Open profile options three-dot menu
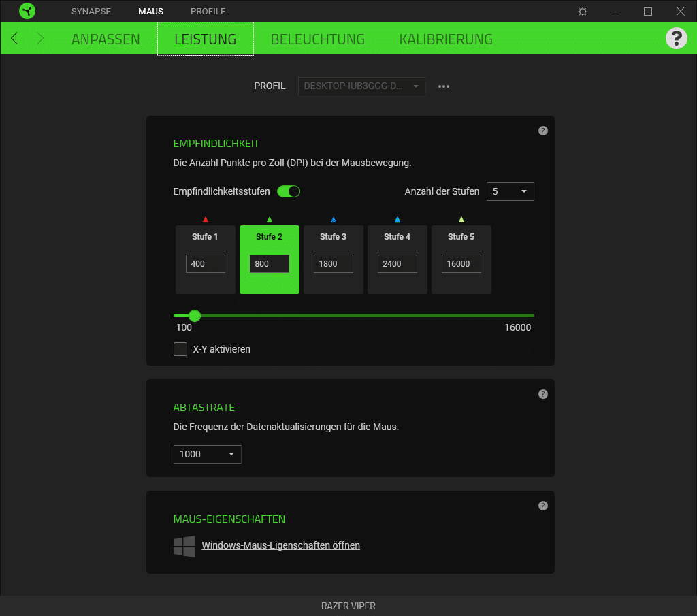 pyautogui.click(x=444, y=86)
